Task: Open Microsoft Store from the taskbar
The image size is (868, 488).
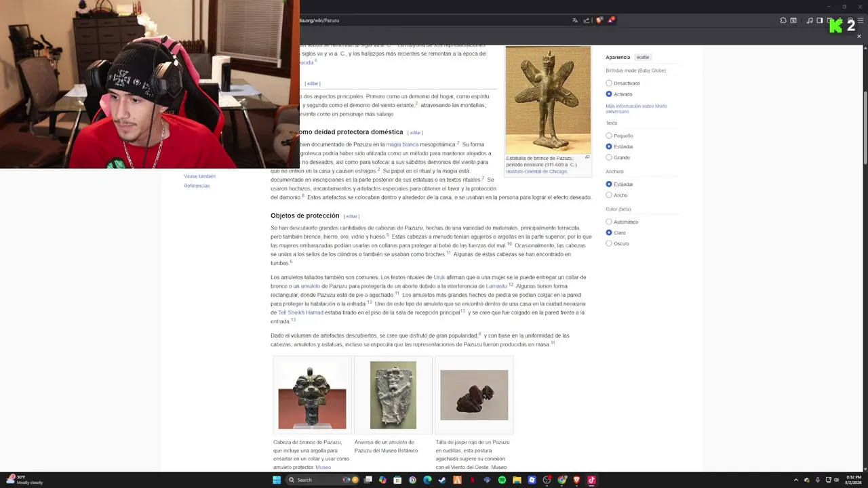Action: pyautogui.click(x=397, y=480)
